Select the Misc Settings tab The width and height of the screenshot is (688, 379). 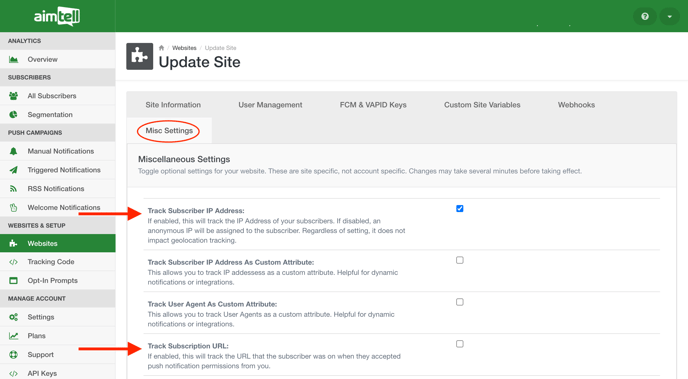(x=169, y=131)
